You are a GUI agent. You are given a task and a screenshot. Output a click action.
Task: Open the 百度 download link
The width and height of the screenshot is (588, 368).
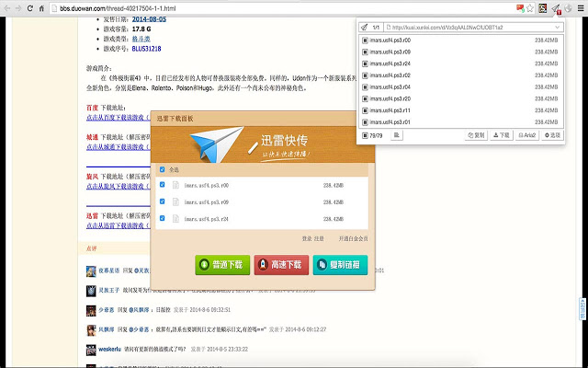pyautogui.click(x=119, y=118)
